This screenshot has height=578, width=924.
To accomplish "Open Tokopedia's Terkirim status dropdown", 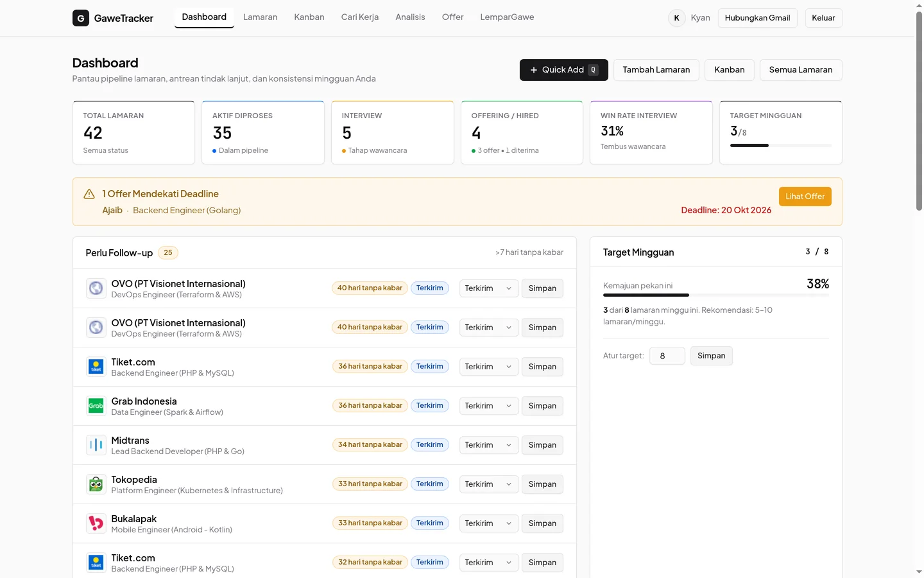I will tap(488, 484).
